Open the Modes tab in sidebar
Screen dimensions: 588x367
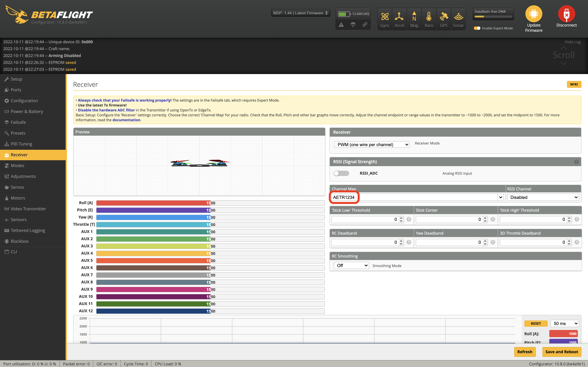coord(18,165)
